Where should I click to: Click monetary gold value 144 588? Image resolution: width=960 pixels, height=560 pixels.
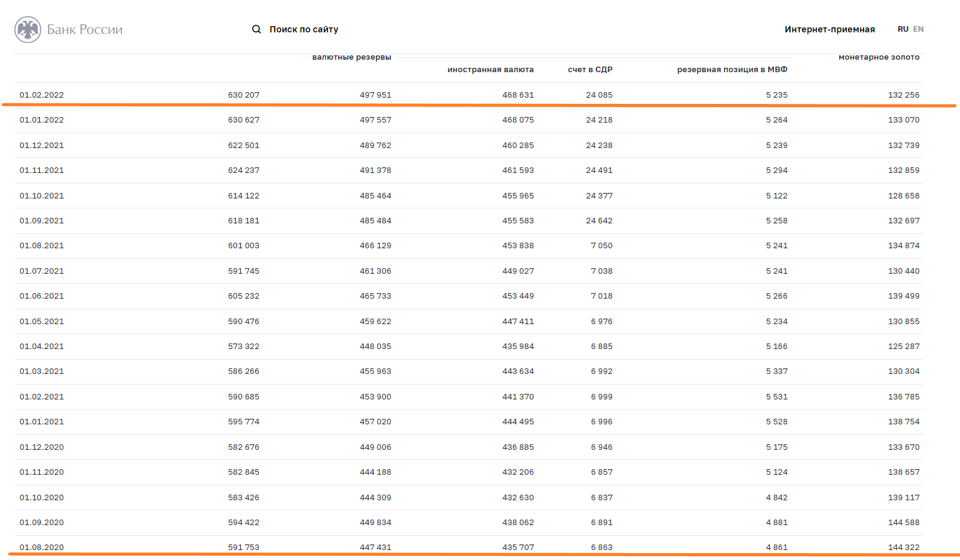903,523
